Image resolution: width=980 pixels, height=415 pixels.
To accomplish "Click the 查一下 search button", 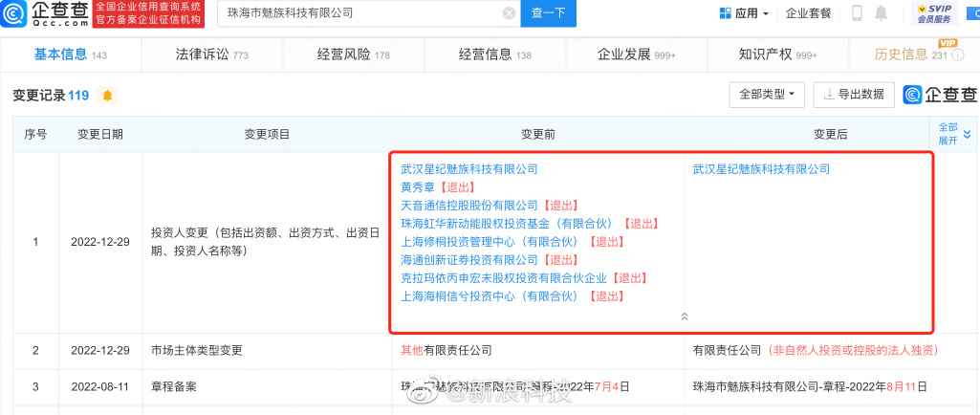I will tap(548, 13).
